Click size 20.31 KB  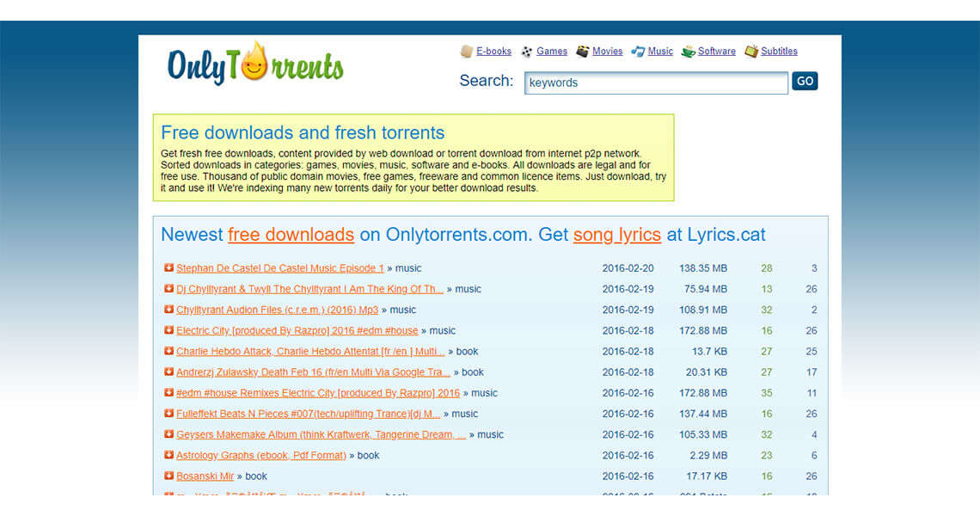tap(707, 372)
